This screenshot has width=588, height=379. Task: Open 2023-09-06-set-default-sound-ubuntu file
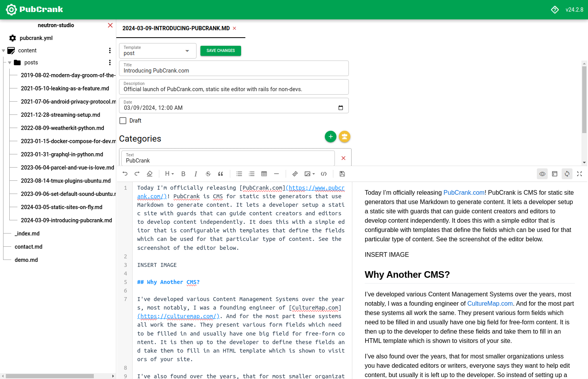pos(68,194)
